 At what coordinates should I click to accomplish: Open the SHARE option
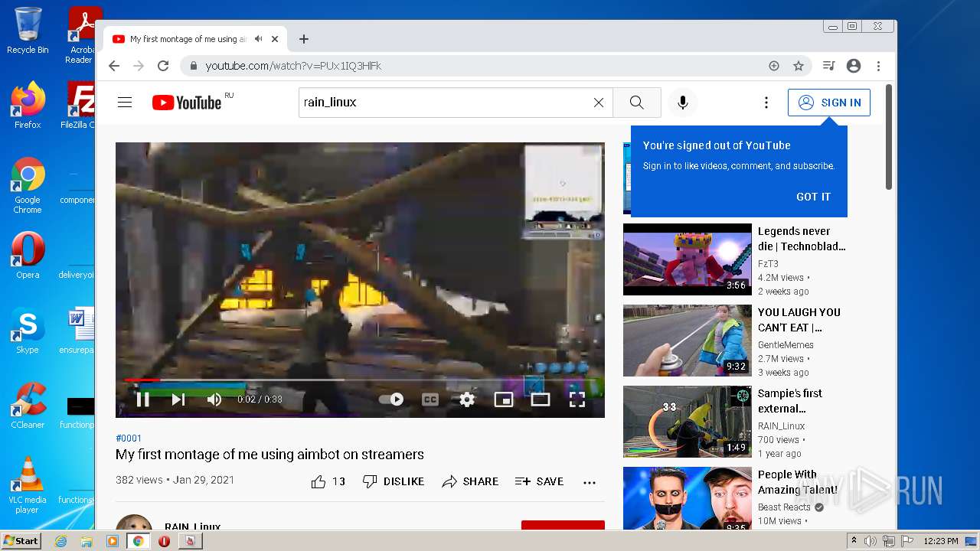click(470, 481)
